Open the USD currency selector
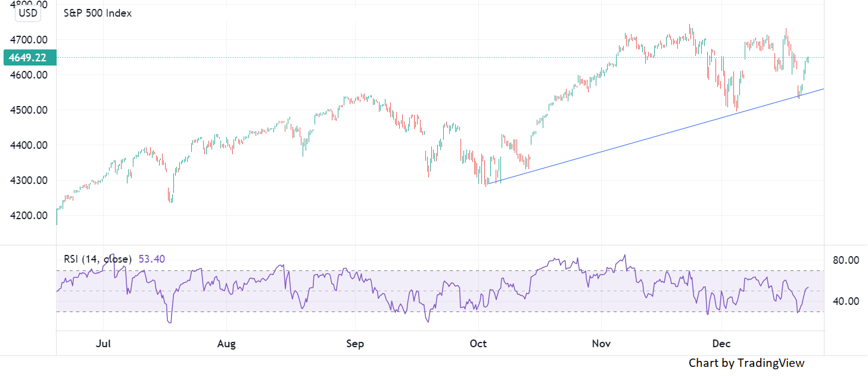The height and width of the screenshot is (377, 868). coord(28,13)
